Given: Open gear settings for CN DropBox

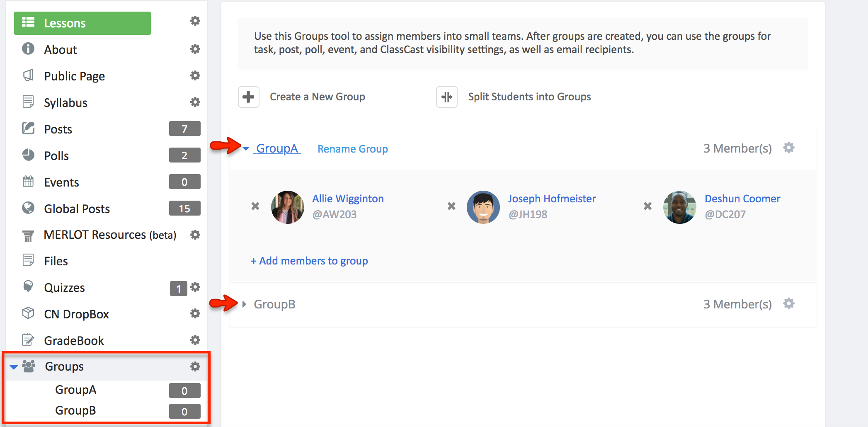Looking at the screenshot, I should pyautogui.click(x=195, y=313).
